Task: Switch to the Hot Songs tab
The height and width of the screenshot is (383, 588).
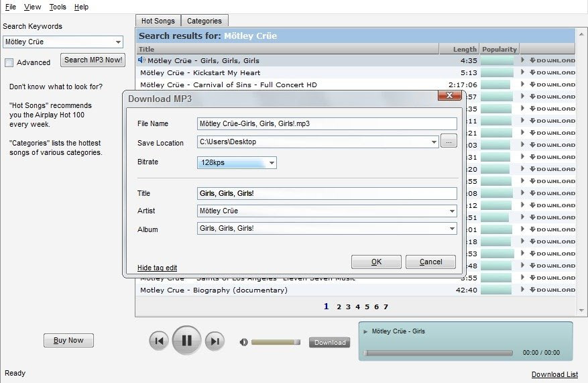Action: point(158,21)
